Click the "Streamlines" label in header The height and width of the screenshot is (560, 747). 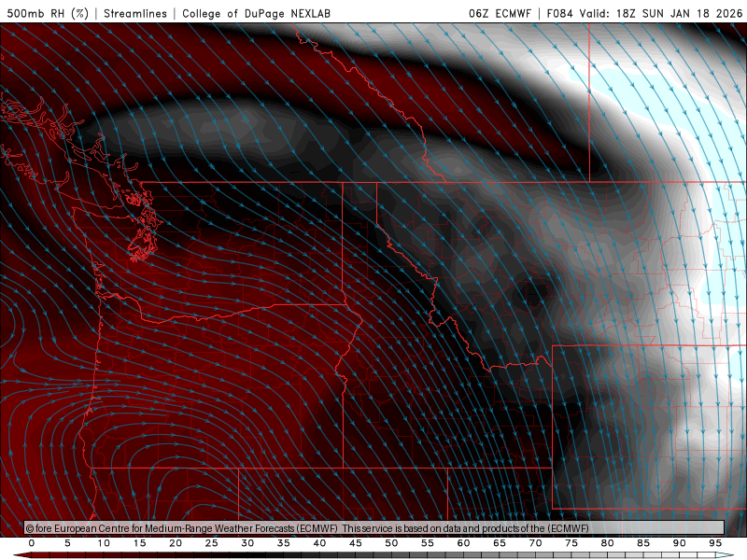click(x=135, y=13)
